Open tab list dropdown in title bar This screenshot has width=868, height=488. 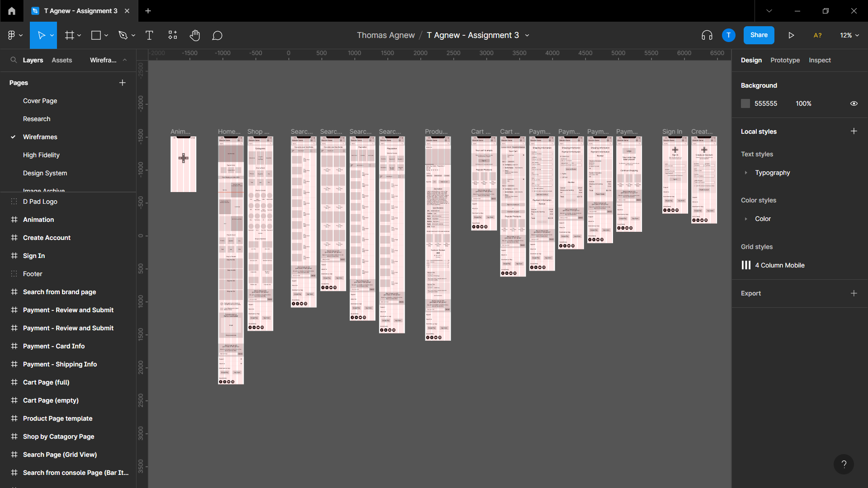[x=769, y=11]
